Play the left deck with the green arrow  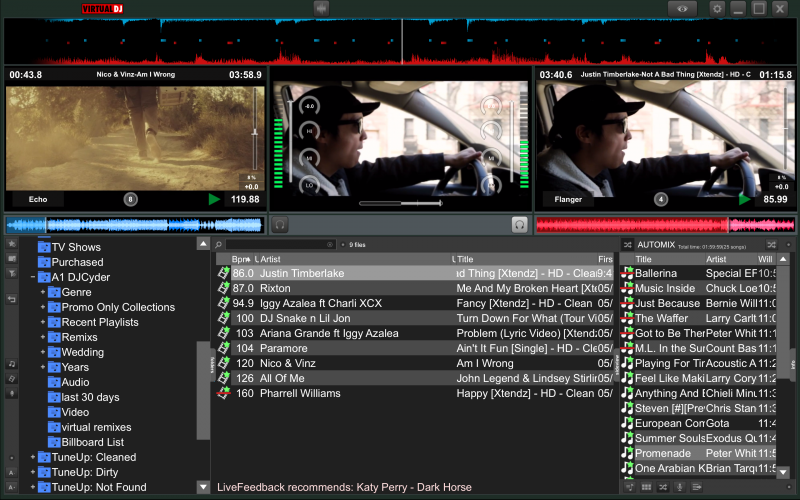(214, 199)
